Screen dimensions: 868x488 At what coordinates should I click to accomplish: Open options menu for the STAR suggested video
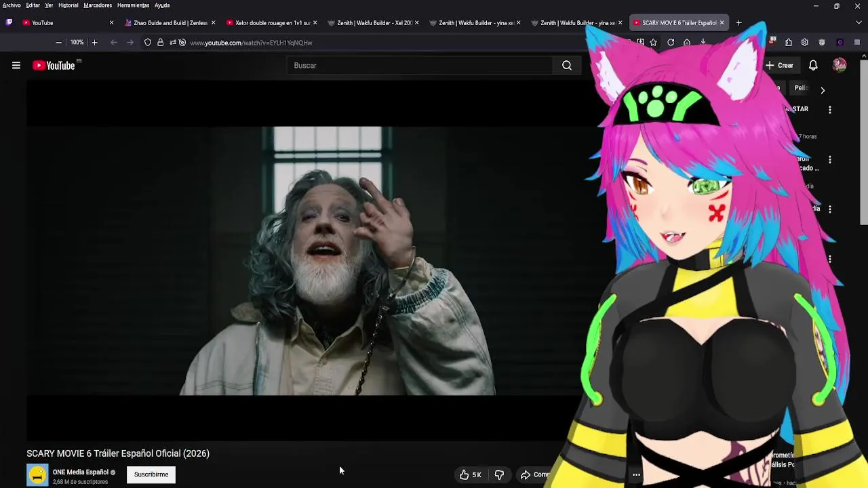pyautogui.click(x=830, y=110)
